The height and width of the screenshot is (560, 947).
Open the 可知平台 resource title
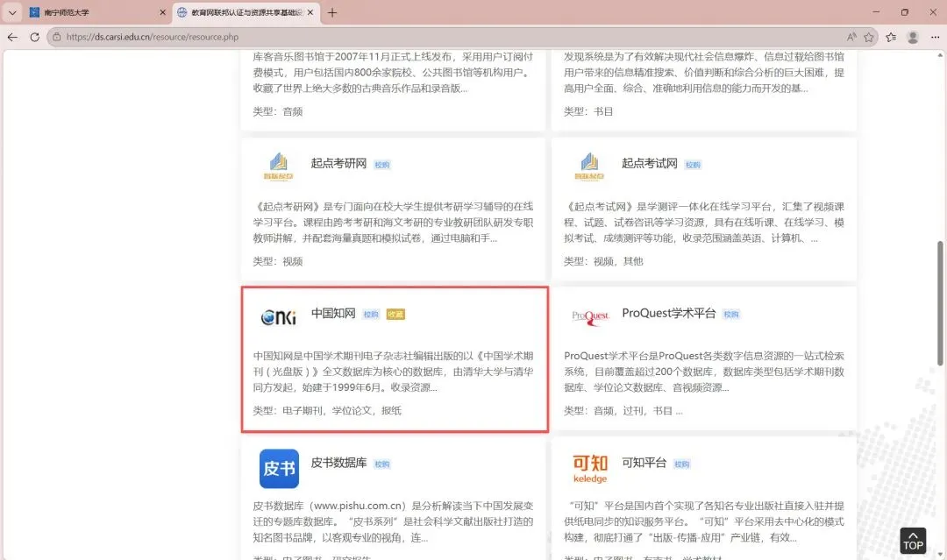644,463
